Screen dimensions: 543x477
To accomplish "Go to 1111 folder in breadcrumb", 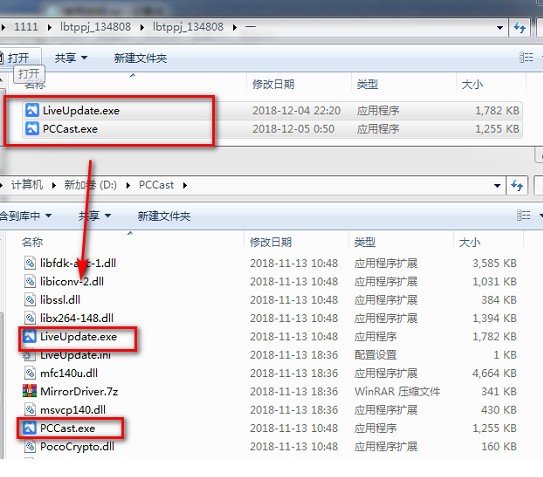I will 26,27.
